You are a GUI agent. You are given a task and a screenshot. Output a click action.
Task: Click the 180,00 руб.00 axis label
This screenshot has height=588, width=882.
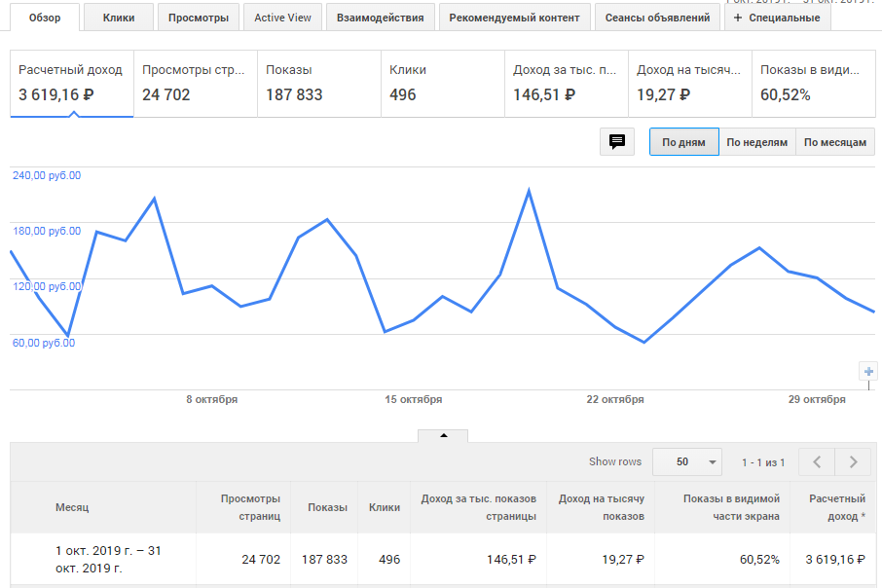47,231
